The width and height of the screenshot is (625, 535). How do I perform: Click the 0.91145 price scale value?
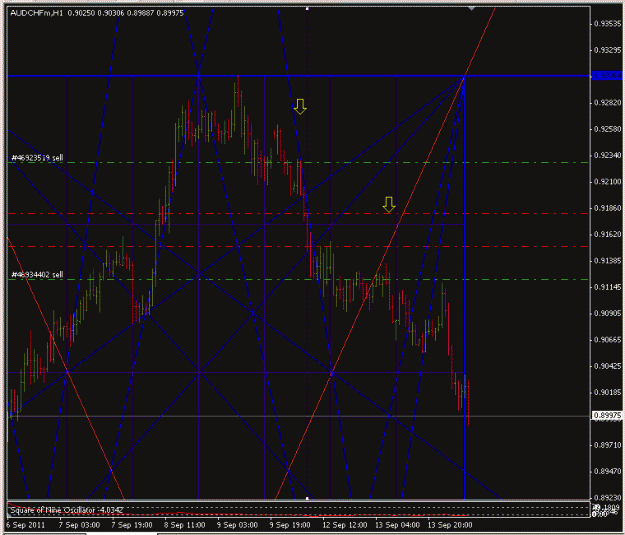(x=607, y=287)
